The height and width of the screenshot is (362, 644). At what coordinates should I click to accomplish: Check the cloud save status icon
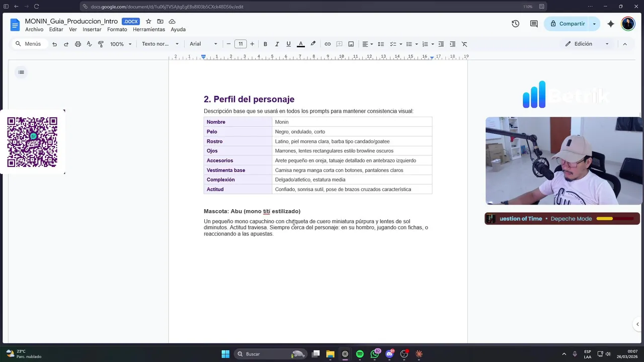tap(172, 22)
